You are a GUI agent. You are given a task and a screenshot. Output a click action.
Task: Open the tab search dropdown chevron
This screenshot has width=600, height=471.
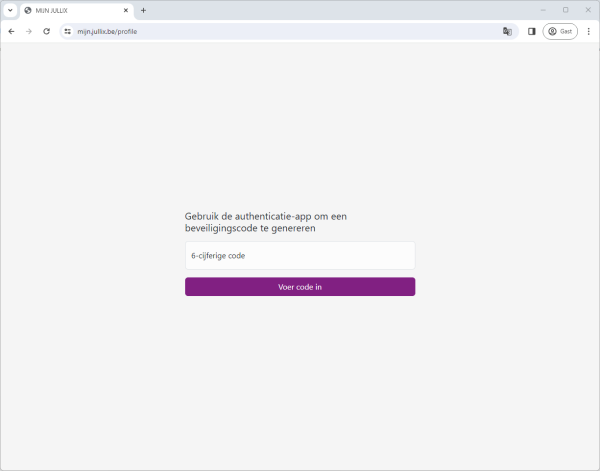coord(10,10)
